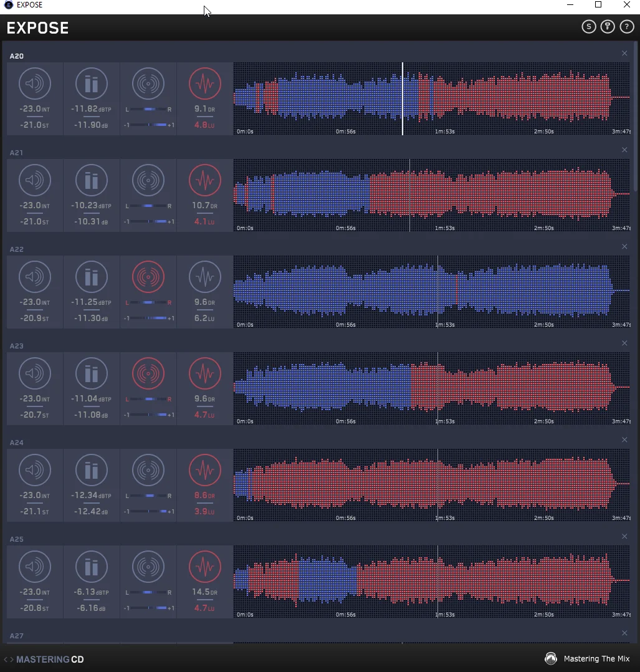Screen dimensions: 640x672
Task: Click the 14.5 DR value in A25
Action: tap(205, 592)
